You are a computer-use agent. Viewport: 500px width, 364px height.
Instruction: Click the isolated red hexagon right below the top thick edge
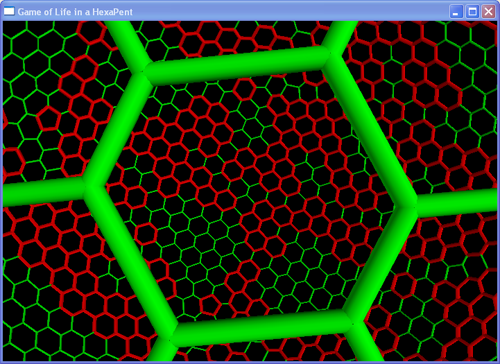coord(245,89)
